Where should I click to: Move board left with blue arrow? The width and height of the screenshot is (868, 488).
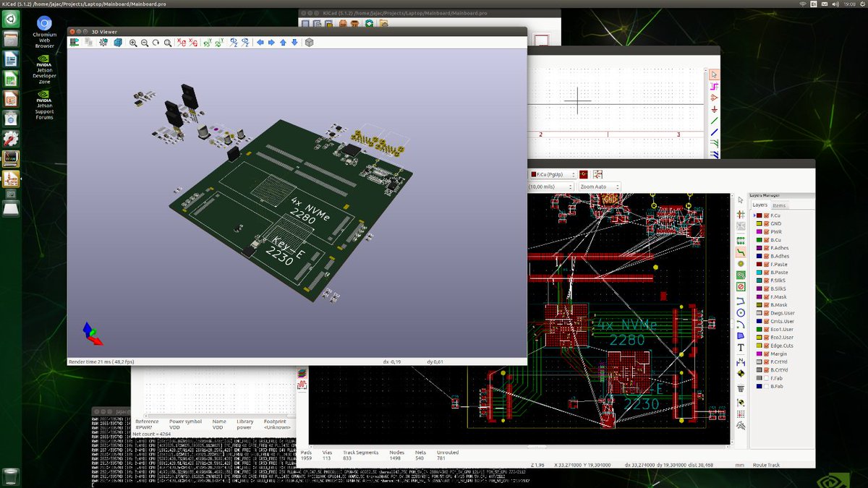(x=260, y=43)
